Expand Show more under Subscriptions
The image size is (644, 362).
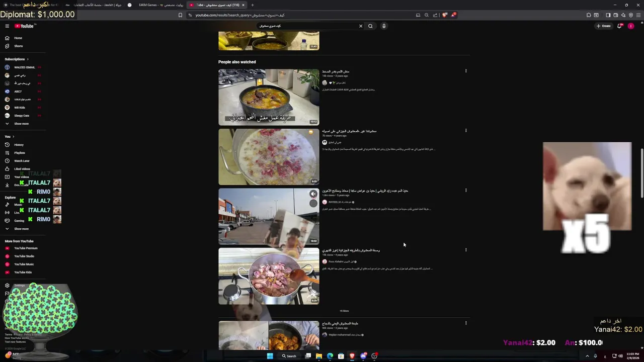20,124
